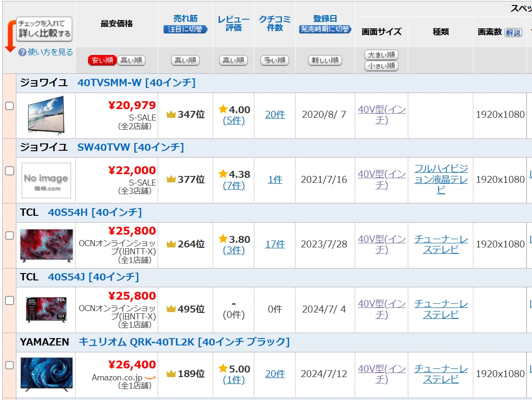Click the crown icon beside 347位
Screen dimensions: 532x400
coord(171,115)
